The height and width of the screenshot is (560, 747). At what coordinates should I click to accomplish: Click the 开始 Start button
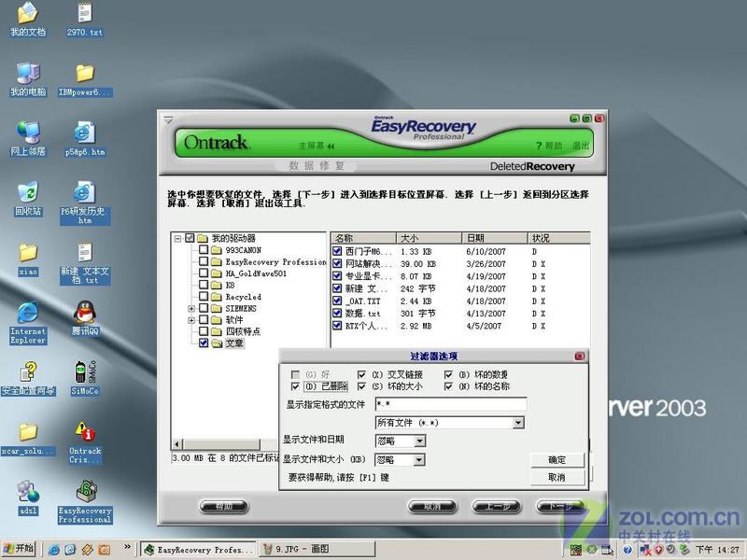pyautogui.click(x=19, y=549)
